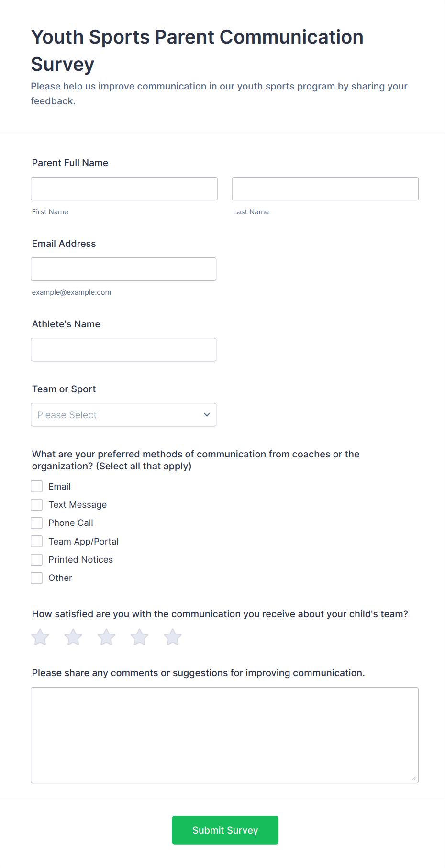Select the Athlete's Name text field
This screenshot has width=445, height=868.
[123, 350]
